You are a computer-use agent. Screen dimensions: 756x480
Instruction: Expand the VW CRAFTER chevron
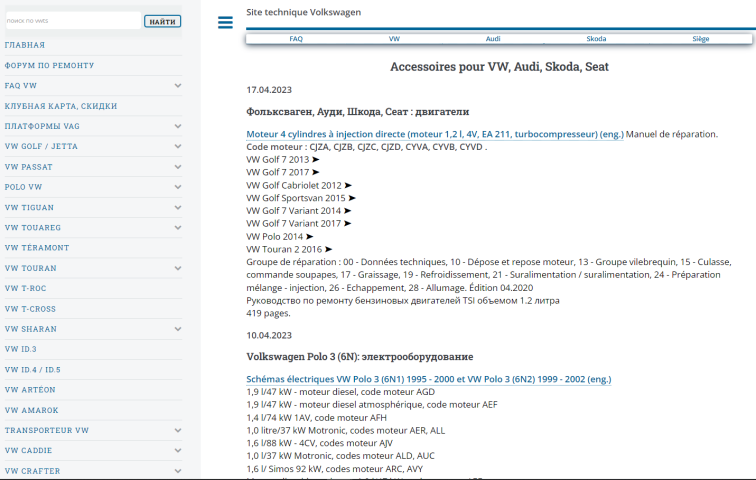(178, 471)
